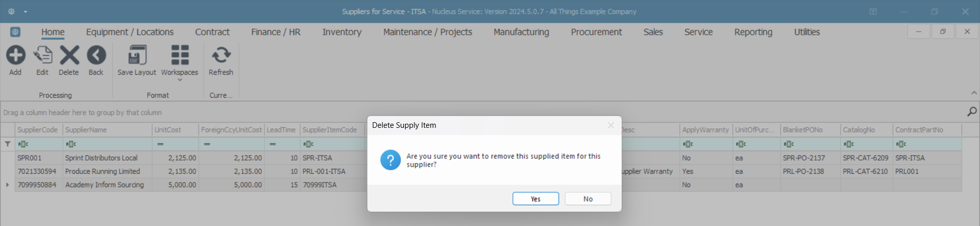Click the filter row funnel icon

pos(8,144)
